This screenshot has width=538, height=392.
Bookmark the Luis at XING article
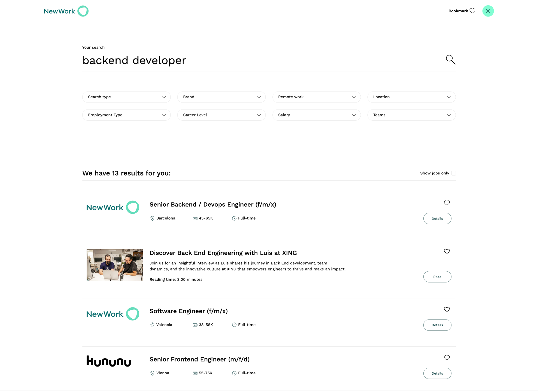point(447,251)
